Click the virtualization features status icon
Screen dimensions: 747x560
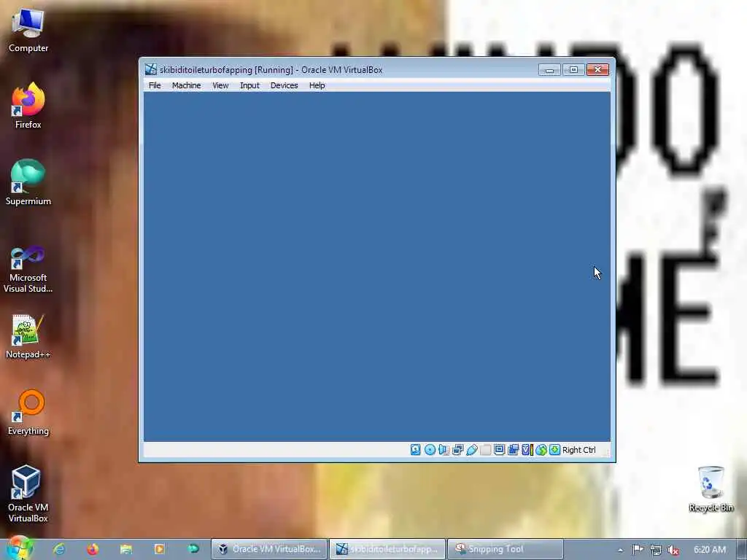527,449
